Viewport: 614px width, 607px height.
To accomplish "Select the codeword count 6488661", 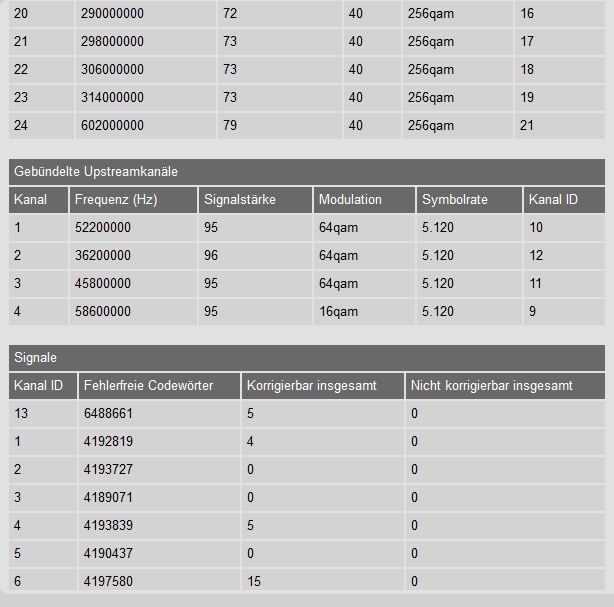I will point(112,413).
